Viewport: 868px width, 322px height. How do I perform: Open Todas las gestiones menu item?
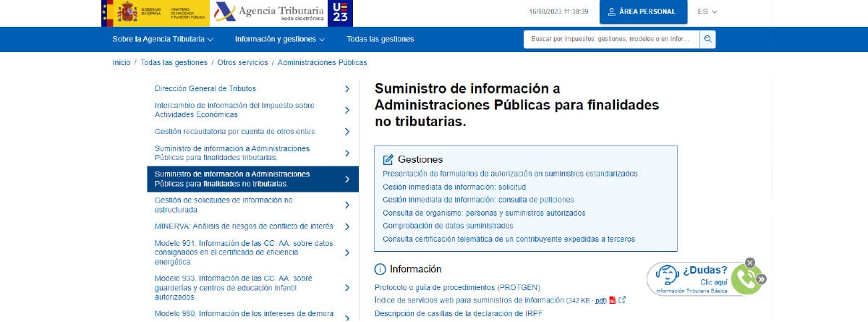[380, 39]
